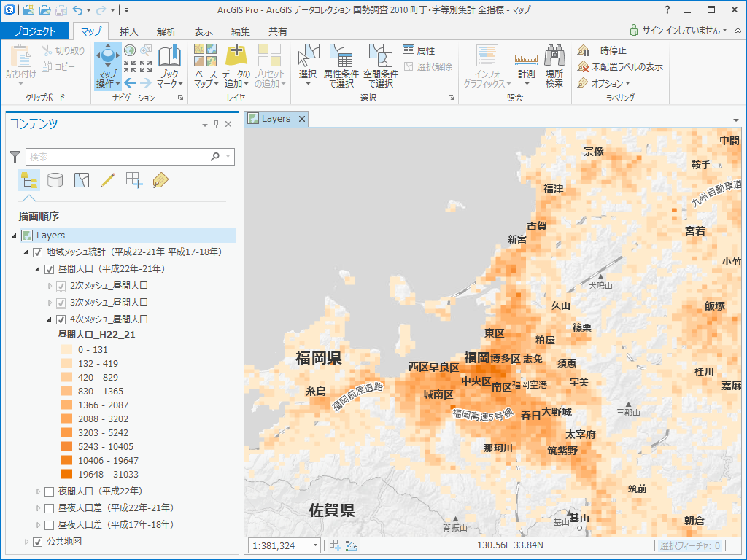Enable the 夜間人口 (平成22年) layer checkbox
The height and width of the screenshot is (560, 747).
[x=50, y=491]
